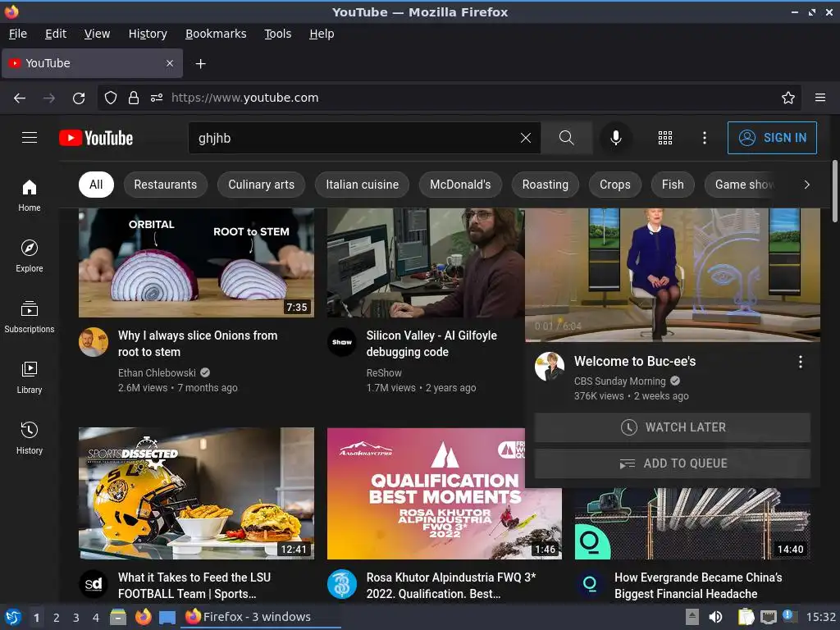Open the Silicon Valley Gilfoyle thumbnail
Viewport: 840px width, 630px height.
(426, 262)
